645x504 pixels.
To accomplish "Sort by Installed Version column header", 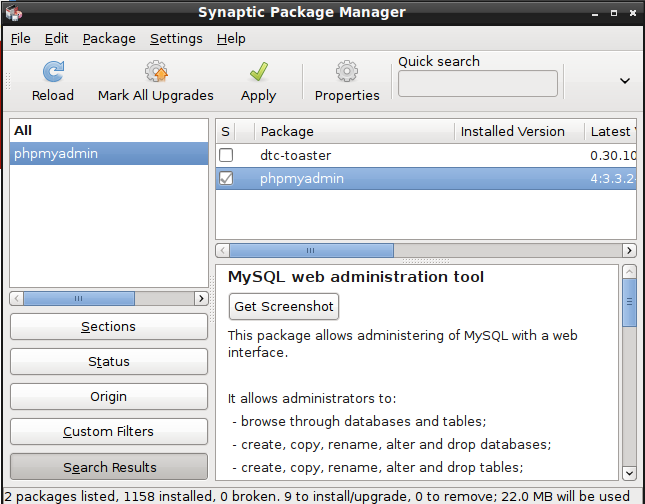I will [520, 132].
